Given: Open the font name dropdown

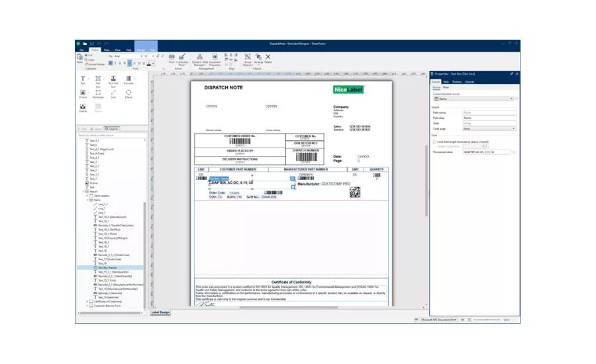Looking at the screenshot, I should pyautogui.click(x=142, y=56).
